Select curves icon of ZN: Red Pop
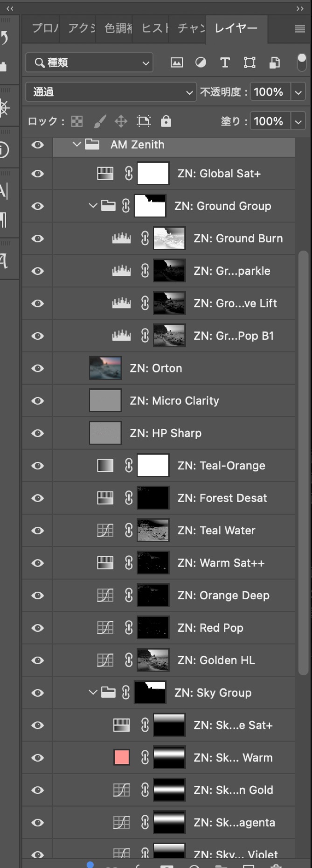Image resolution: width=312 pixels, height=868 pixels. (x=105, y=628)
